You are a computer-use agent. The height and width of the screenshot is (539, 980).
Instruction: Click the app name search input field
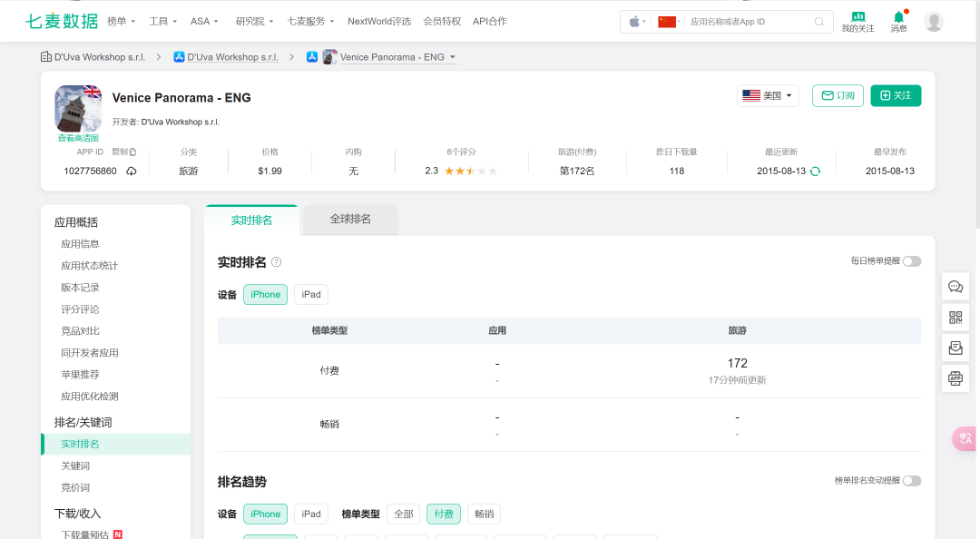pos(749,22)
